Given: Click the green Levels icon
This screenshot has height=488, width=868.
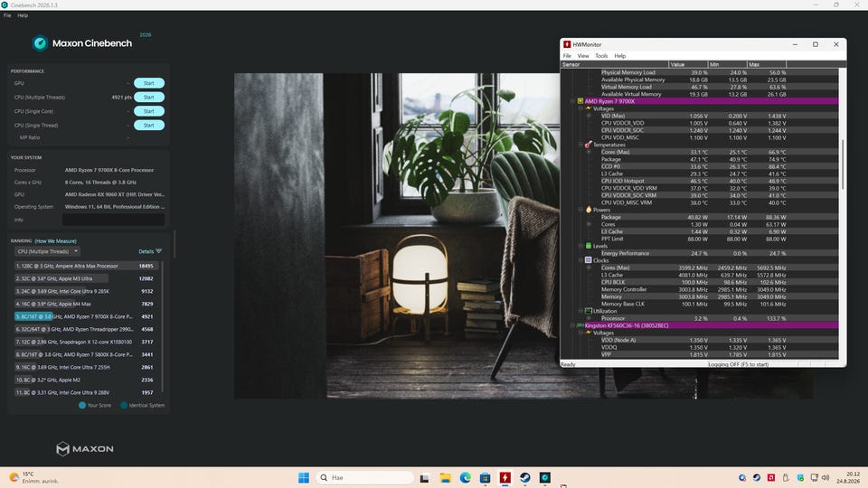Looking at the screenshot, I should pyautogui.click(x=589, y=246).
